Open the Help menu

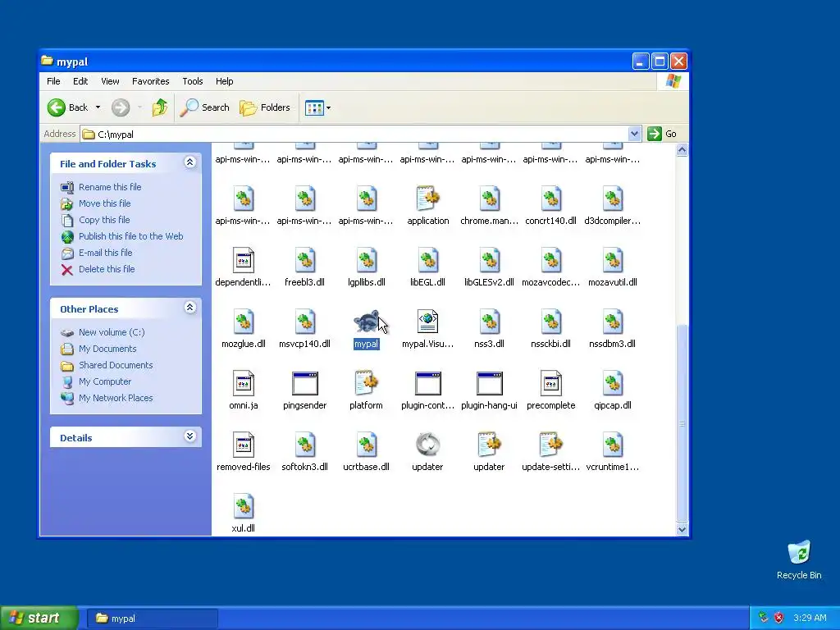point(225,81)
